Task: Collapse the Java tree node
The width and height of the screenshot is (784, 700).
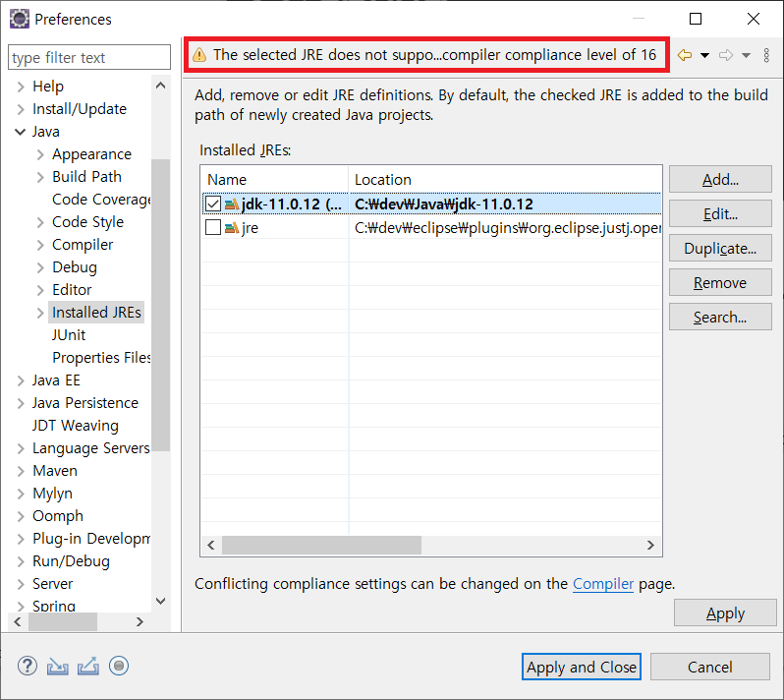Action: (21, 132)
